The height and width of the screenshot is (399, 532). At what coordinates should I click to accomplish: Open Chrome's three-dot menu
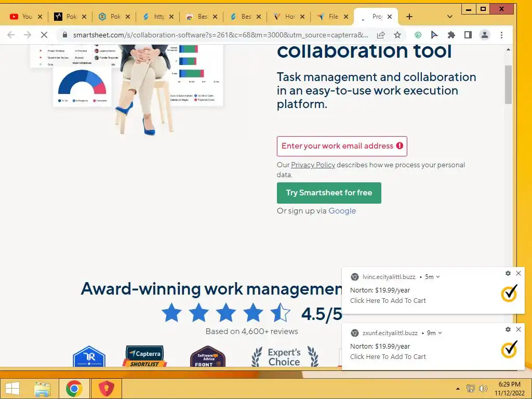pyautogui.click(x=501, y=35)
